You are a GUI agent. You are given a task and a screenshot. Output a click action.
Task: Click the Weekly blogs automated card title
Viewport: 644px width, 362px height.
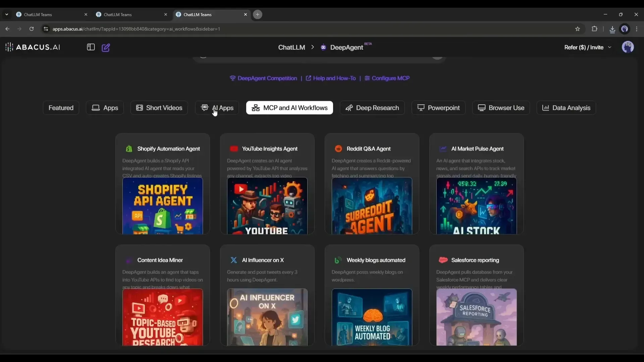pos(376,260)
